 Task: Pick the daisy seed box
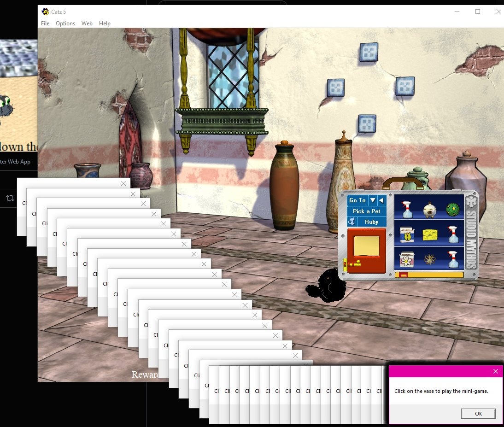[x=407, y=260]
